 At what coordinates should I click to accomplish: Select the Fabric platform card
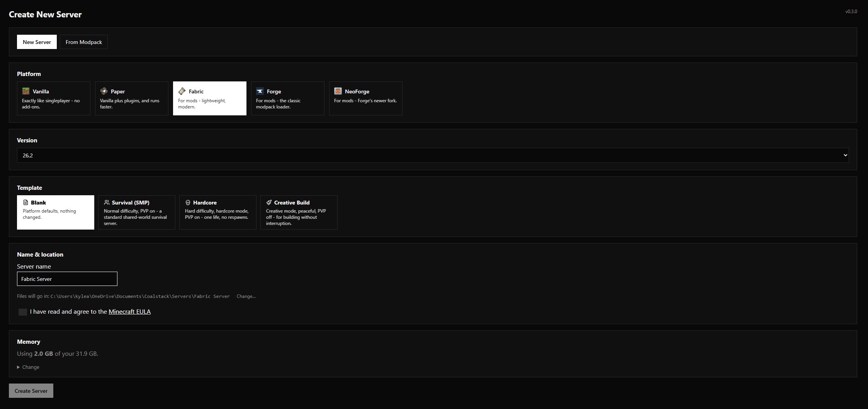point(210,98)
